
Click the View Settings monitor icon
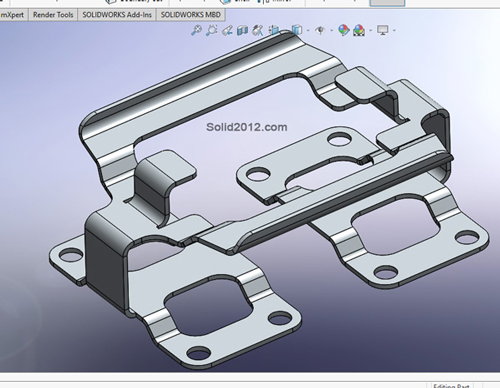[382, 30]
